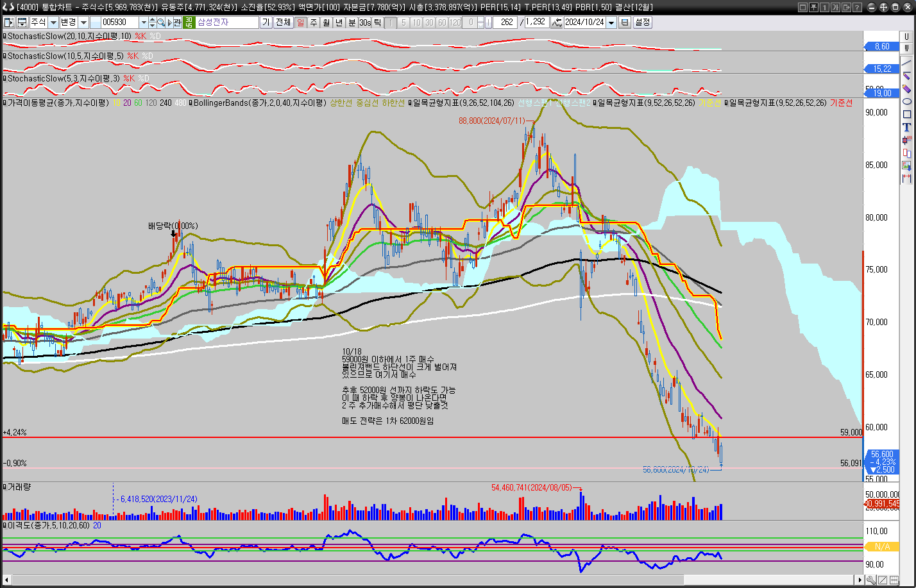Click the export icon in title bar
The image size is (916, 588).
[845, 7]
